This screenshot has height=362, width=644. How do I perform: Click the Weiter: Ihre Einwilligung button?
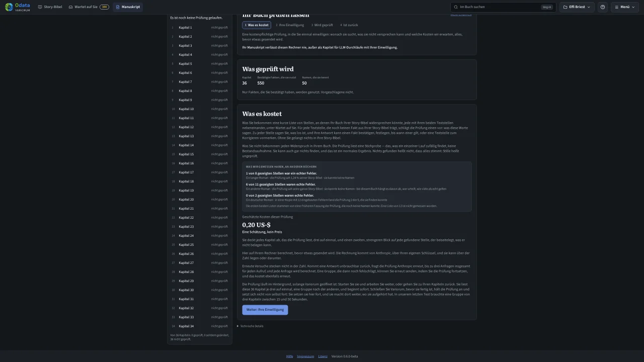(x=265, y=310)
